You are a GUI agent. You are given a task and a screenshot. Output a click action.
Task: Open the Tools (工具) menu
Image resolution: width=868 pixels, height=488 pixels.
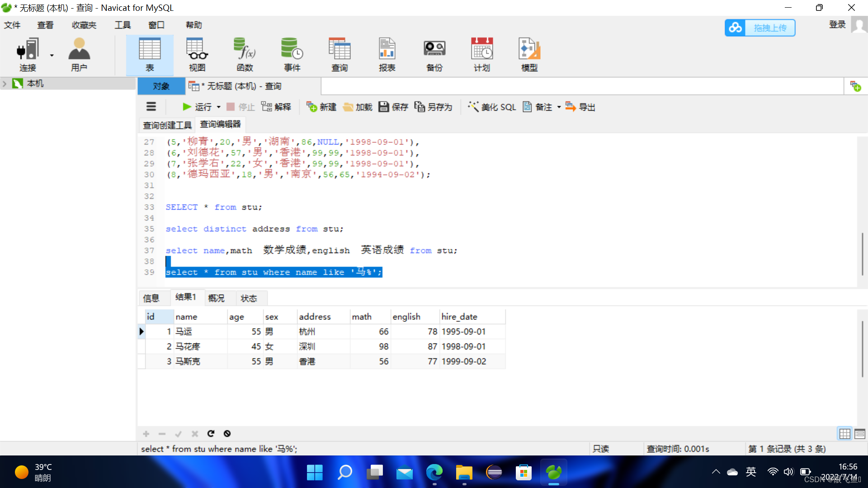click(x=123, y=25)
